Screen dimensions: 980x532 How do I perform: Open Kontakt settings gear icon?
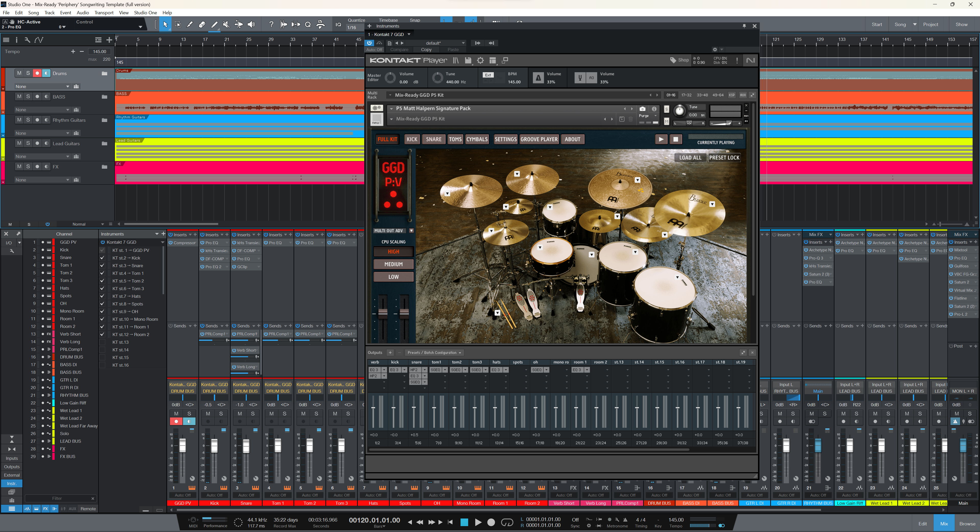click(481, 60)
